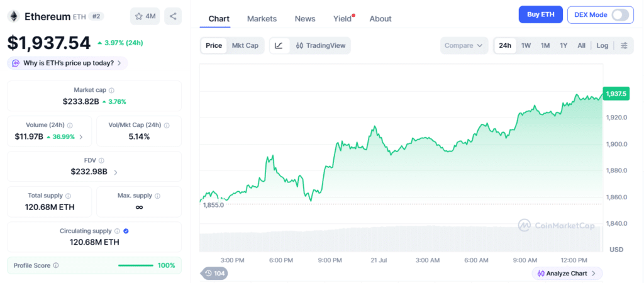Click the Profile Score progress bar

click(x=136, y=266)
